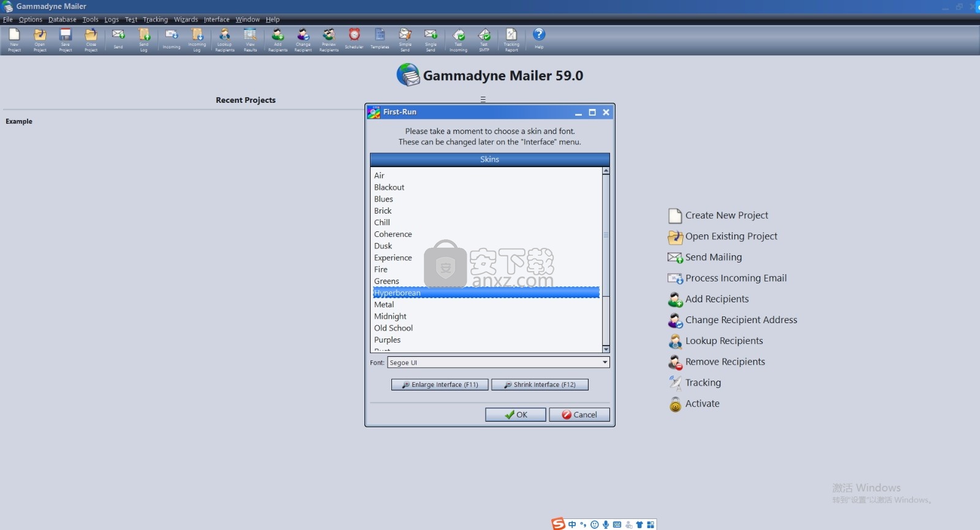980x530 pixels.
Task: Click the Help question mark icon
Action: tap(539, 39)
